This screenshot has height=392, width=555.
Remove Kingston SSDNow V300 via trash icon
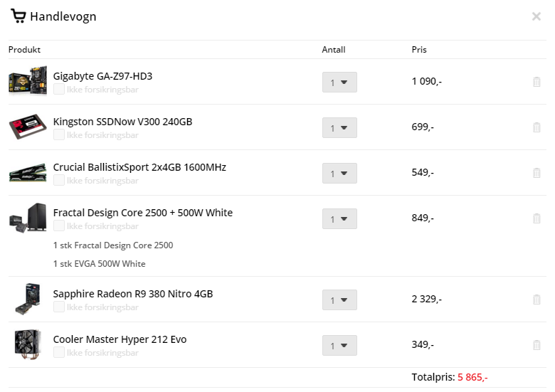536,127
